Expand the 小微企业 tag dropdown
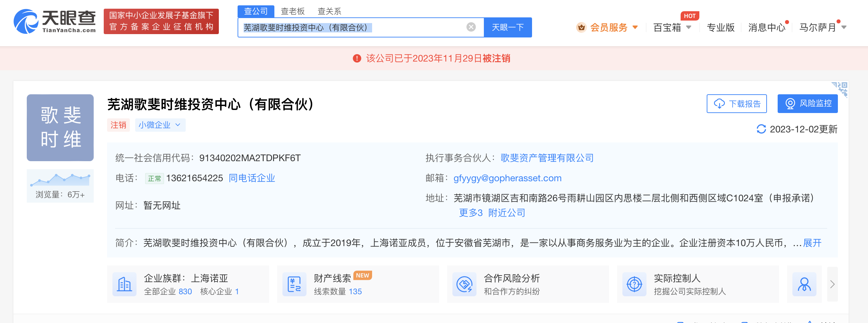The image size is (868, 323). pos(160,125)
